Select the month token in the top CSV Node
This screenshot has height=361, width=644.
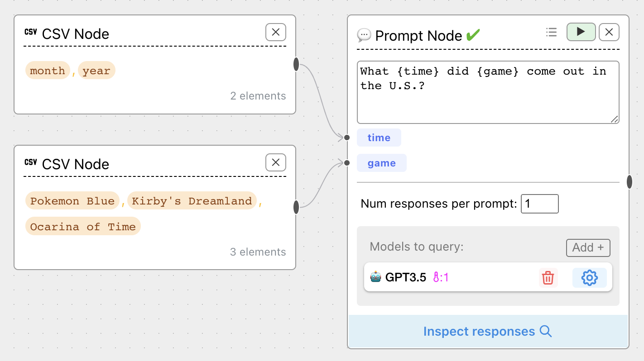[47, 70]
